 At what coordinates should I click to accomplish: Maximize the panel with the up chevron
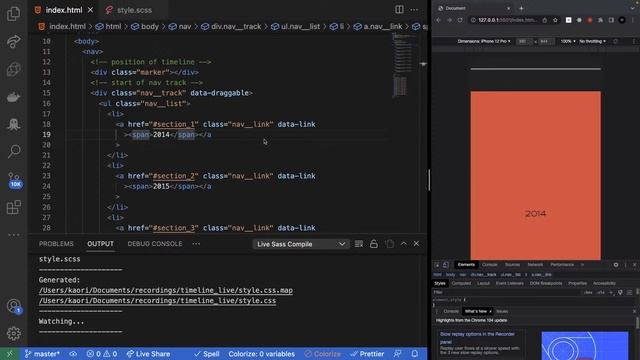404,244
